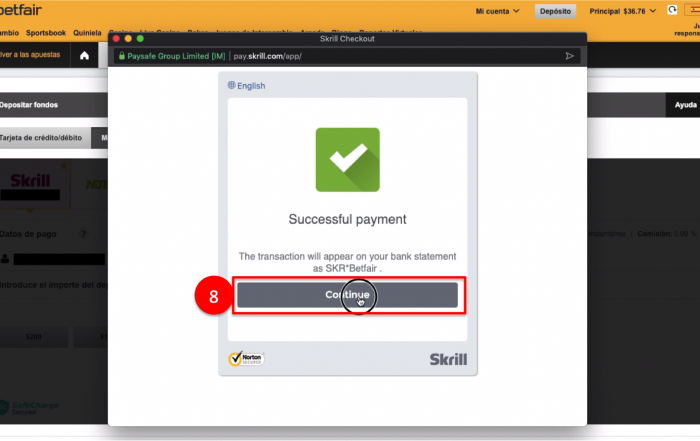700x441 pixels.
Task: Click the refresh balance icon in Betfair header
Action: pyautogui.click(x=672, y=10)
